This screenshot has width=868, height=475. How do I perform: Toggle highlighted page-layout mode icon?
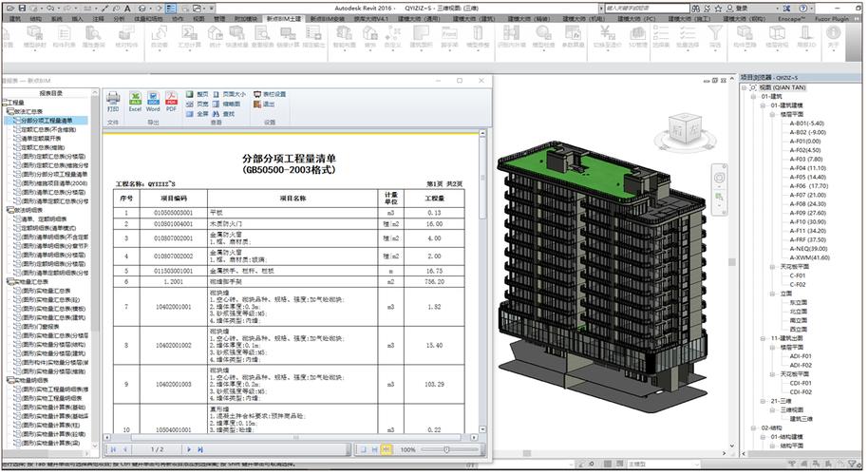pyautogui.click(x=387, y=449)
